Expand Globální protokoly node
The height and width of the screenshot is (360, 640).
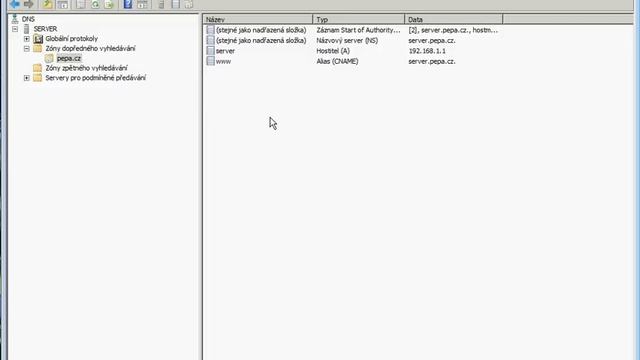[x=27, y=39]
